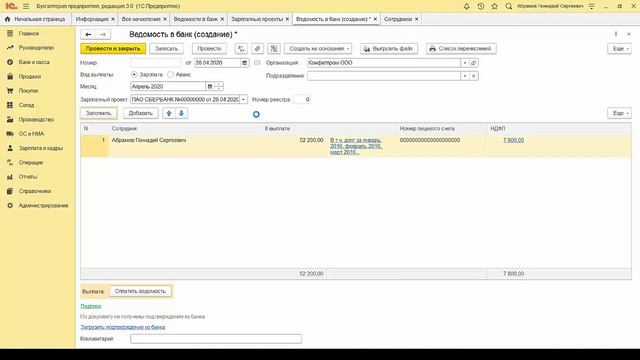Screen dimensions: 640x360
Task: Click the Заполнить button
Action: (x=98, y=113)
